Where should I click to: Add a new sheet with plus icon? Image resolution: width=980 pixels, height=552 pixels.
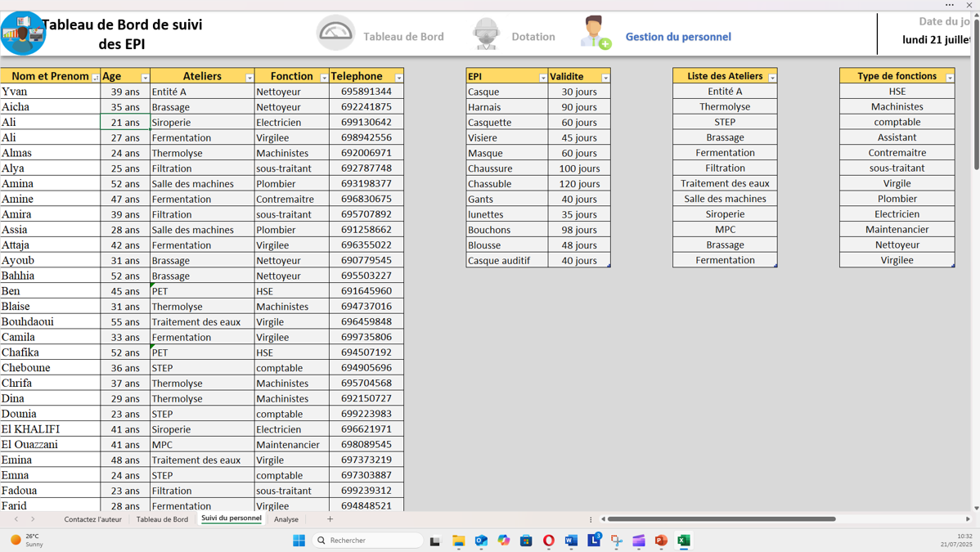330,519
